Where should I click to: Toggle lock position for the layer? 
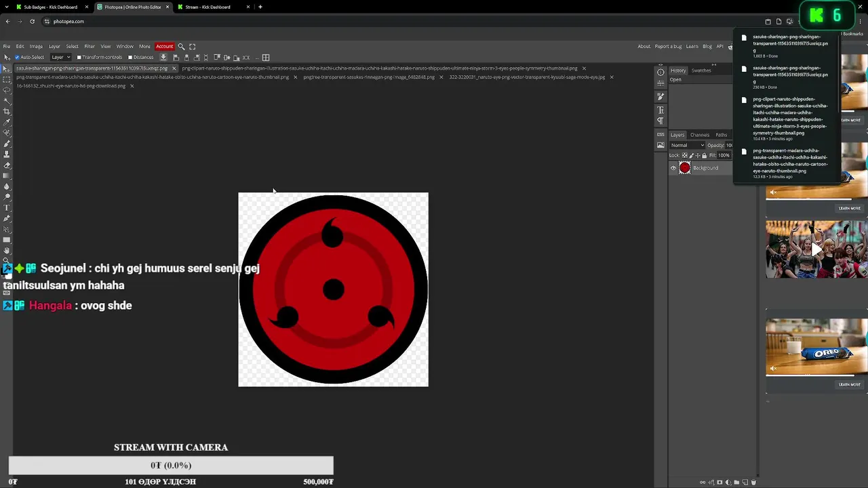point(698,155)
